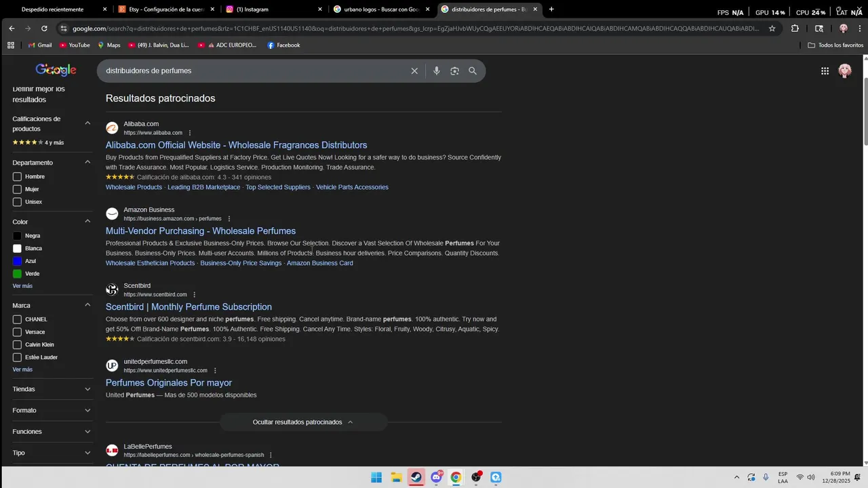Open Alibaba.com Official Website result

point(236,145)
